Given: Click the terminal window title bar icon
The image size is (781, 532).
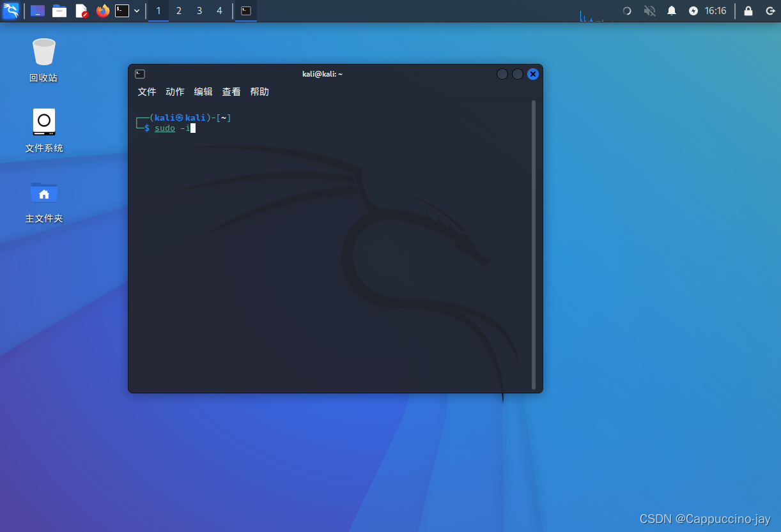Looking at the screenshot, I should pyautogui.click(x=140, y=74).
